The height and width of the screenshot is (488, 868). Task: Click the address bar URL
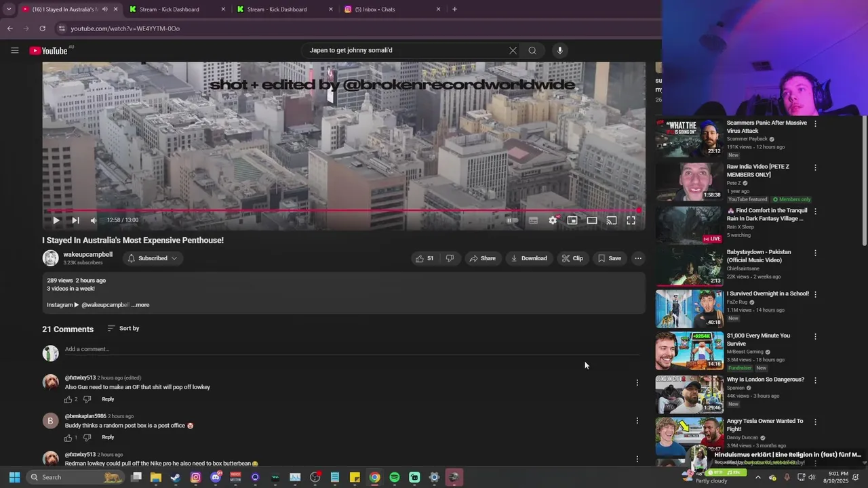tap(125, 28)
